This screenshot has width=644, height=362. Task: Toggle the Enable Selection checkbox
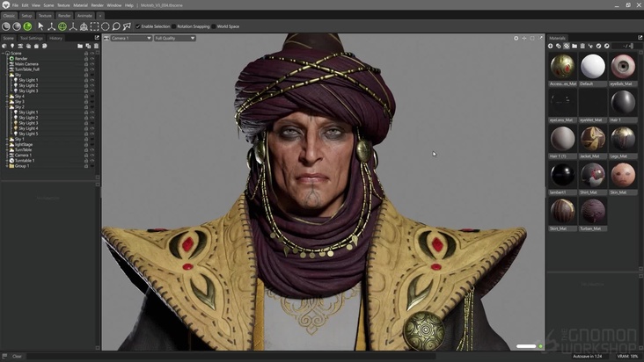tap(138, 26)
